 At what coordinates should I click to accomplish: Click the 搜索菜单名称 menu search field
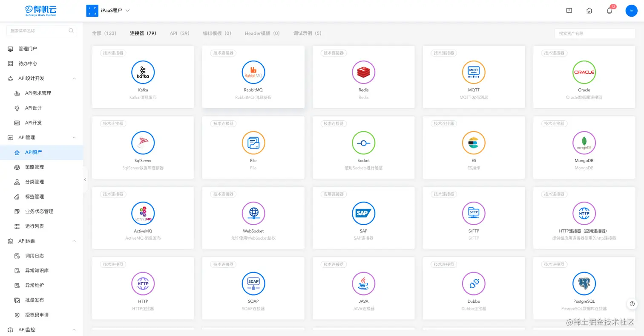click(x=41, y=31)
